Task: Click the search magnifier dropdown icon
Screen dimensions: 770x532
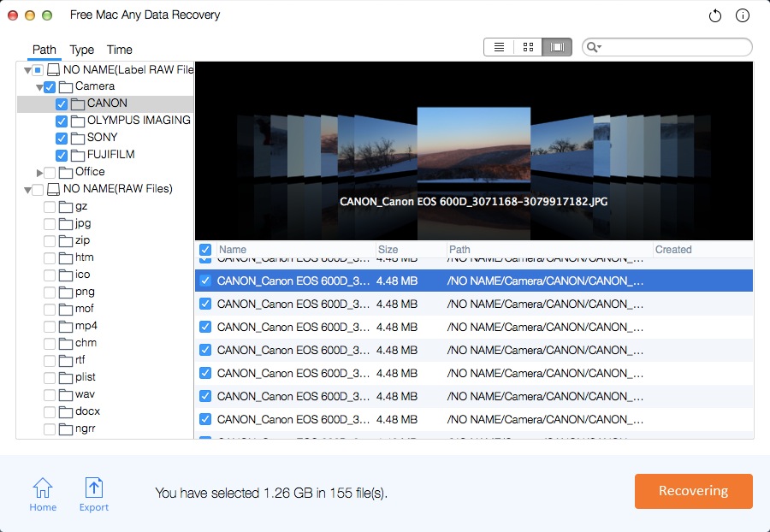Action: (x=594, y=47)
